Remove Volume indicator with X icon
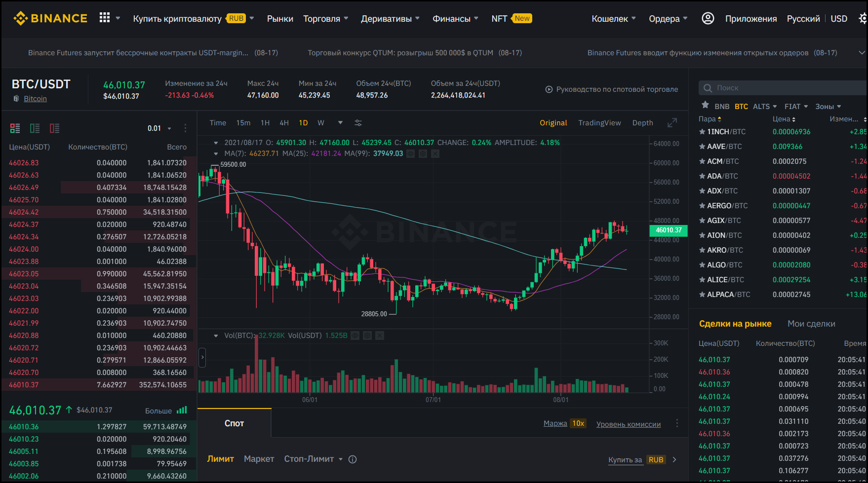Image resolution: width=868 pixels, height=483 pixels. tap(380, 335)
